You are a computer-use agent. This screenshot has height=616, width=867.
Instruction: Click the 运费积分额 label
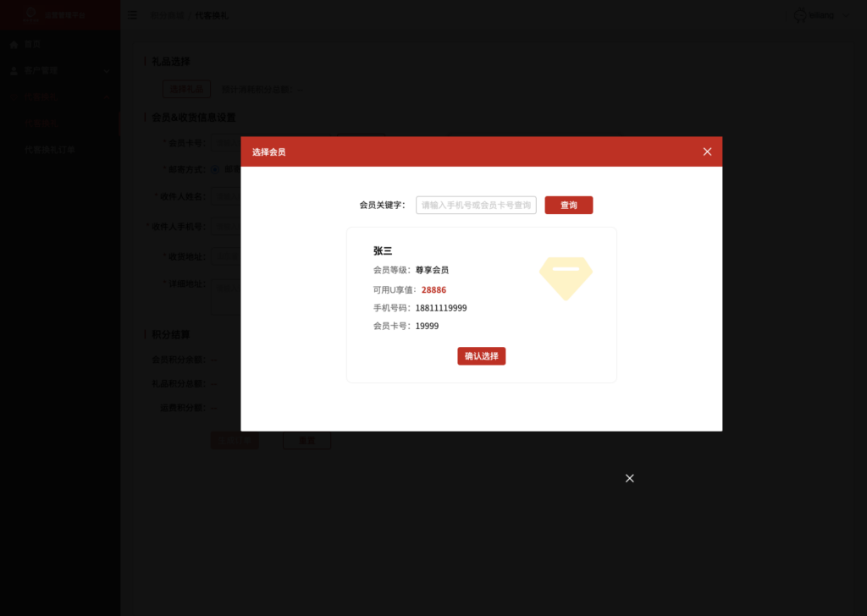pos(182,408)
